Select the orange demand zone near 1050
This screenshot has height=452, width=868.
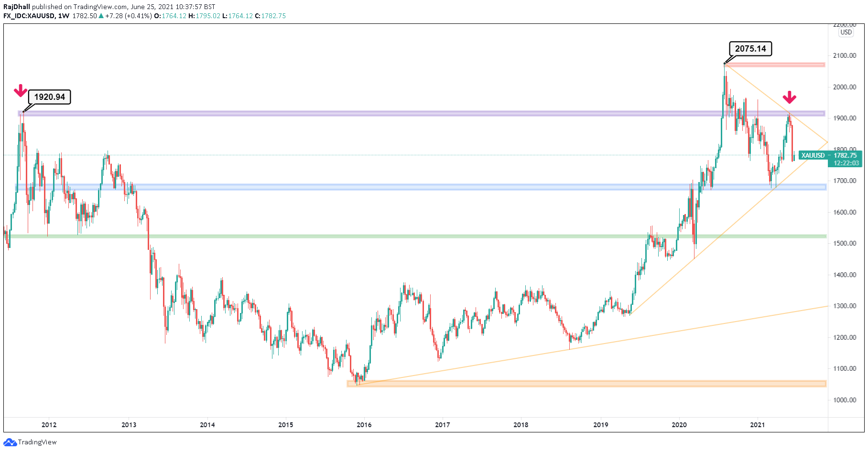(574, 383)
